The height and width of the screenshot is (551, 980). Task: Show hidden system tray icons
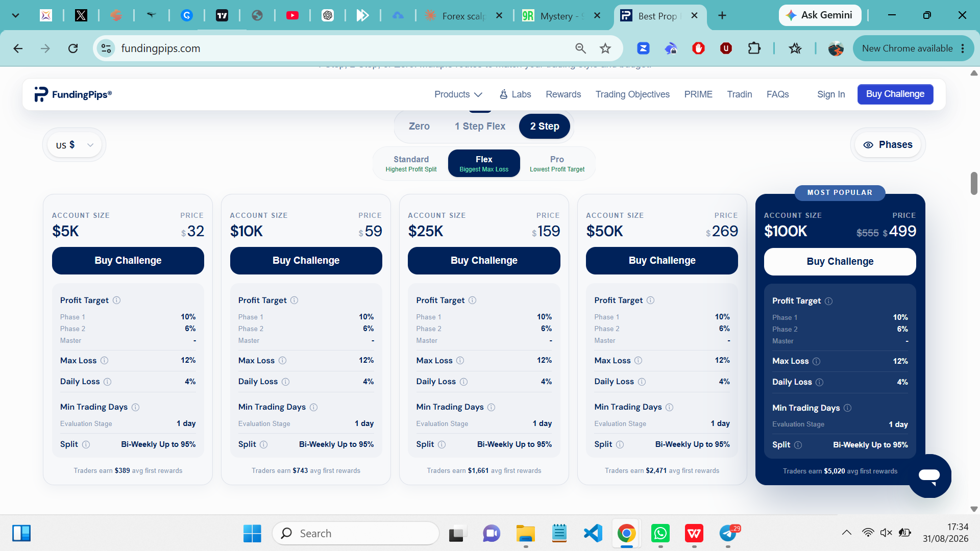click(846, 533)
